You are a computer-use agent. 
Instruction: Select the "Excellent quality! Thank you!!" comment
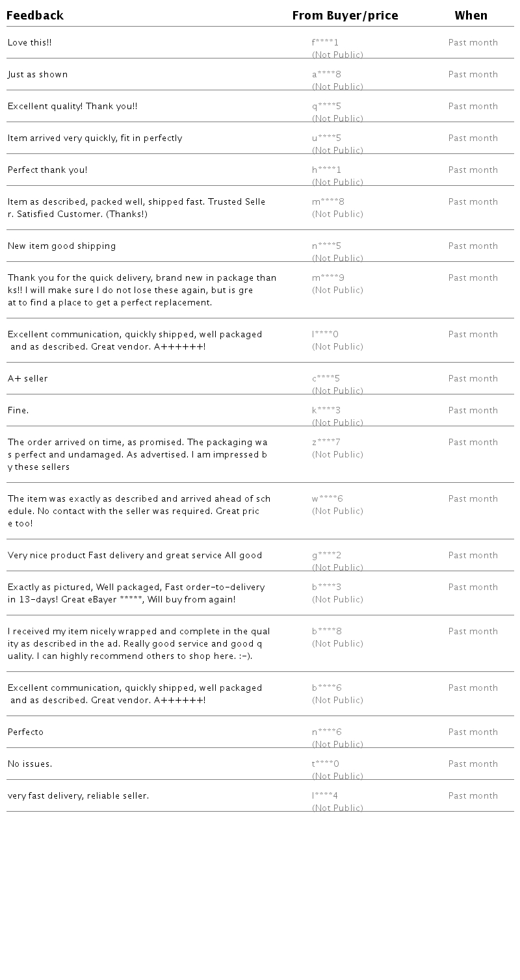coord(72,107)
